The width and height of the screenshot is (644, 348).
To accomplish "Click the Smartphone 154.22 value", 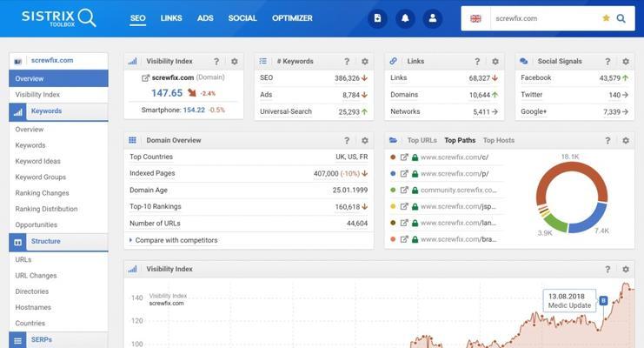I will (194, 110).
